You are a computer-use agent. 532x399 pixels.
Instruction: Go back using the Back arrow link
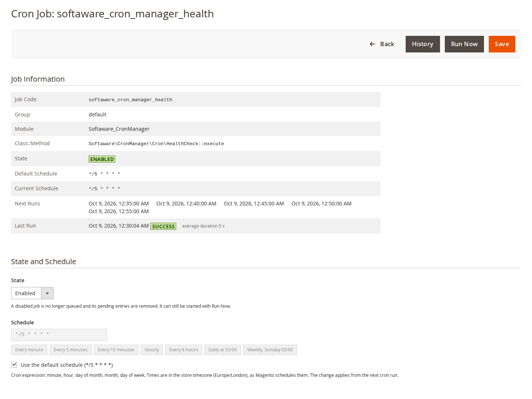coord(382,44)
